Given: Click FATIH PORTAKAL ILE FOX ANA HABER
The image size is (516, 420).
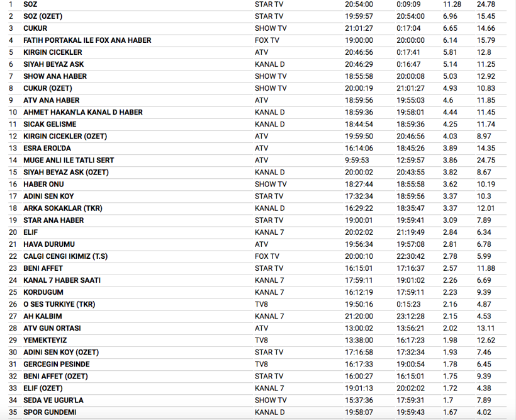Looking at the screenshot, I should click(x=87, y=40).
